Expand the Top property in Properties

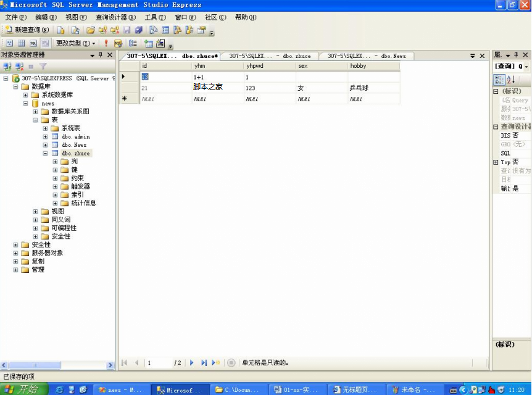pos(496,162)
